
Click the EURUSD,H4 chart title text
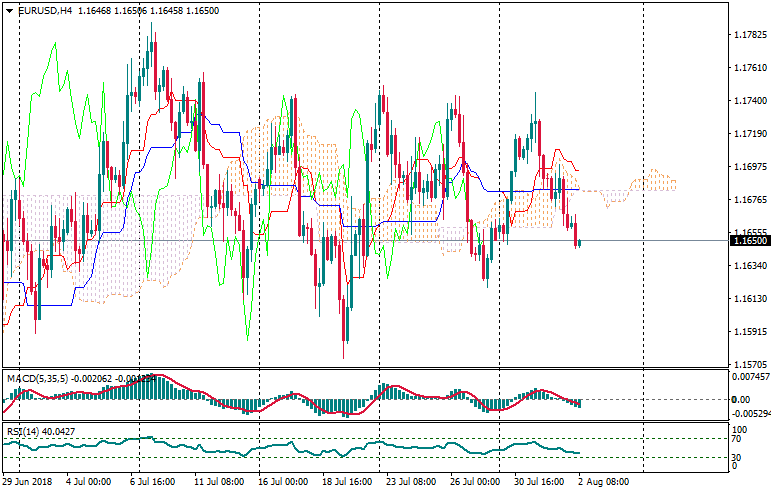(45, 9)
